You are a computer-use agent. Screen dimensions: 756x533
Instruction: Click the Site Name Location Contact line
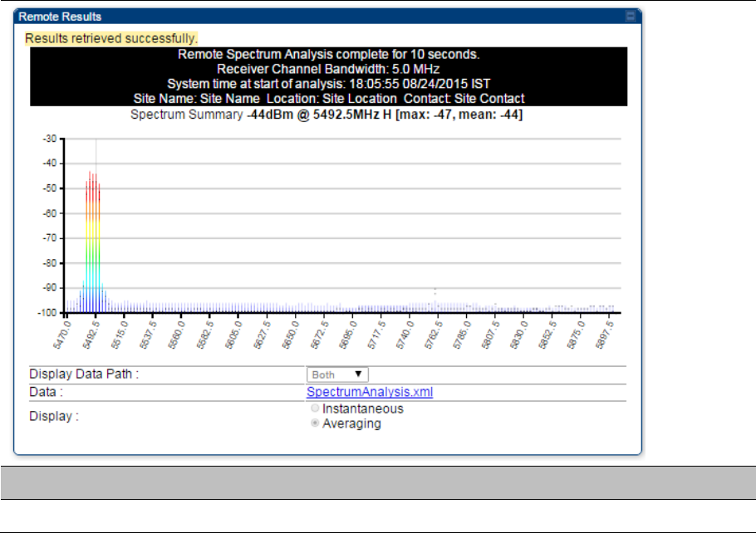click(329, 98)
